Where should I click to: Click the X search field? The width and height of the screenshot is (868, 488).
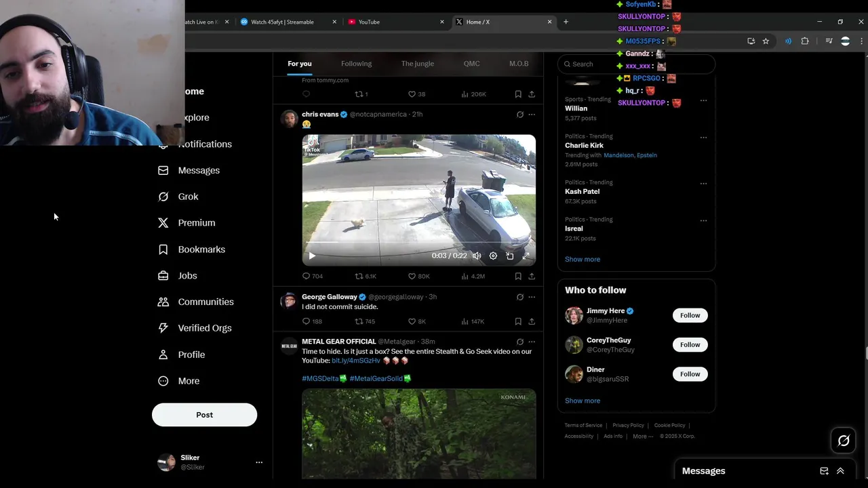[x=636, y=64]
